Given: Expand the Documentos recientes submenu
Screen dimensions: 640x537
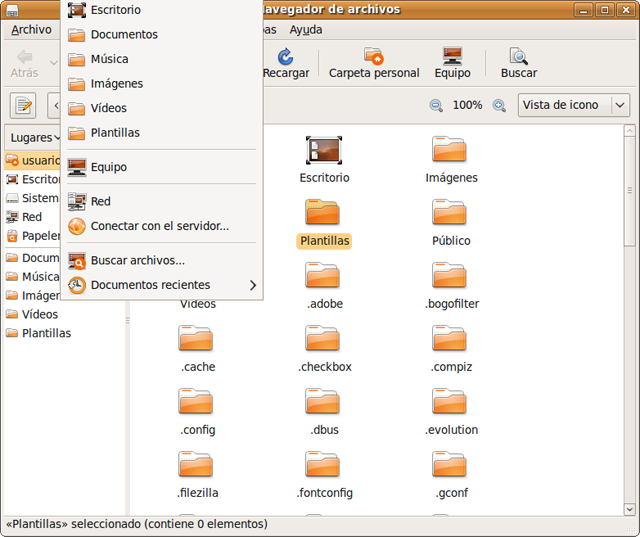Looking at the screenshot, I should coord(160,285).
